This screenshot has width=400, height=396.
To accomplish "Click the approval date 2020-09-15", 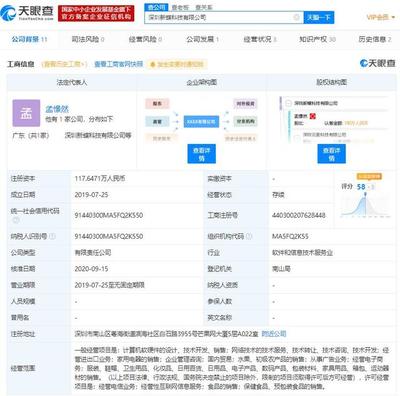I will click(91, 269).
